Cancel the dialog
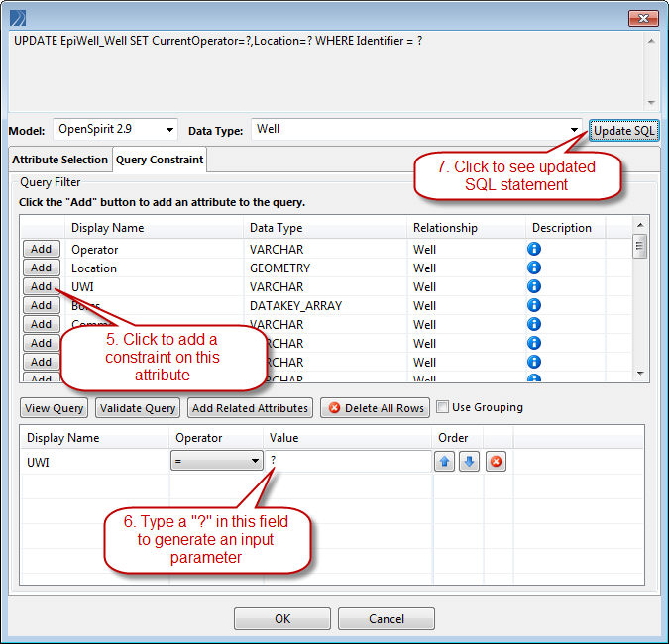Screen dimensions: 669x644 coord(387,619)
